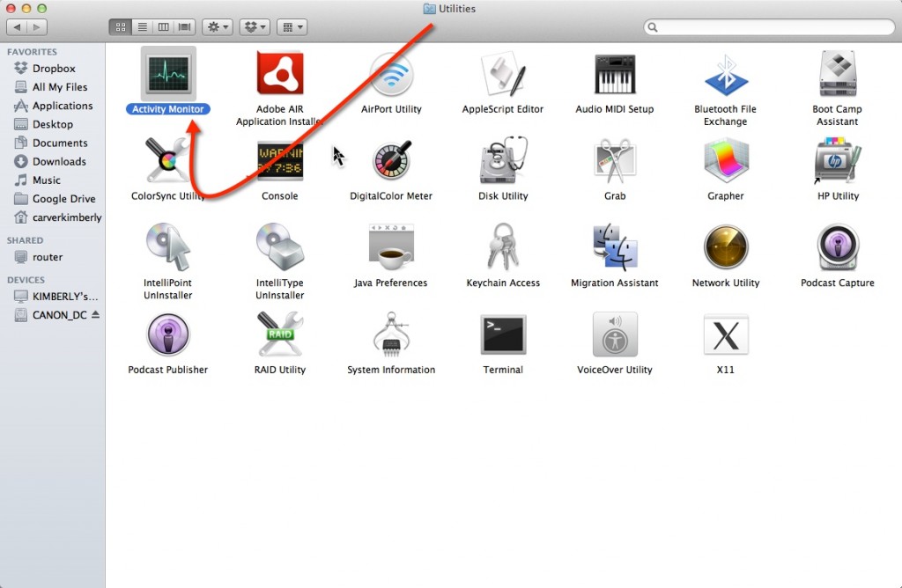Switch to Cover Flow view mode
The image size is (902, 588).
pos(185,27)
